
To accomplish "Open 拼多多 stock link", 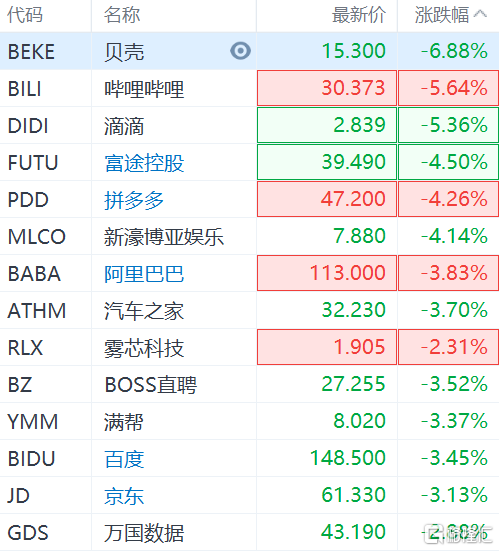I will (134, 200).
